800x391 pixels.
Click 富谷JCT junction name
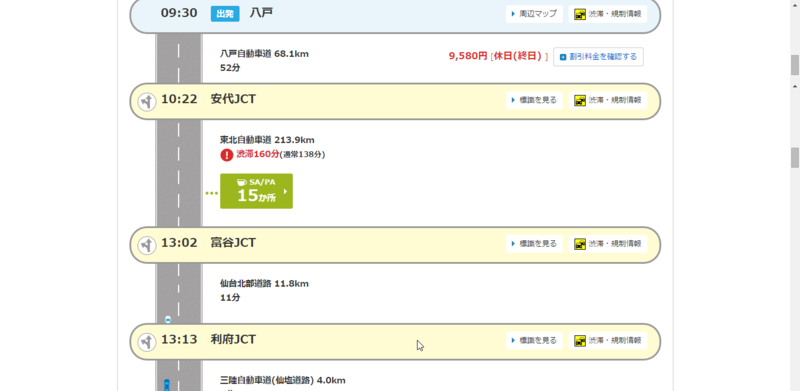point(233,243)
